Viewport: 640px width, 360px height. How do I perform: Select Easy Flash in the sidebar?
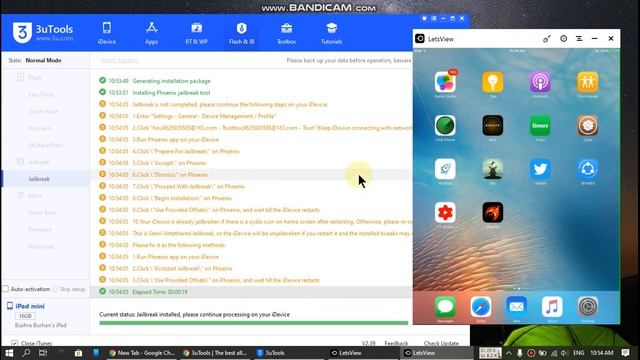41,94
